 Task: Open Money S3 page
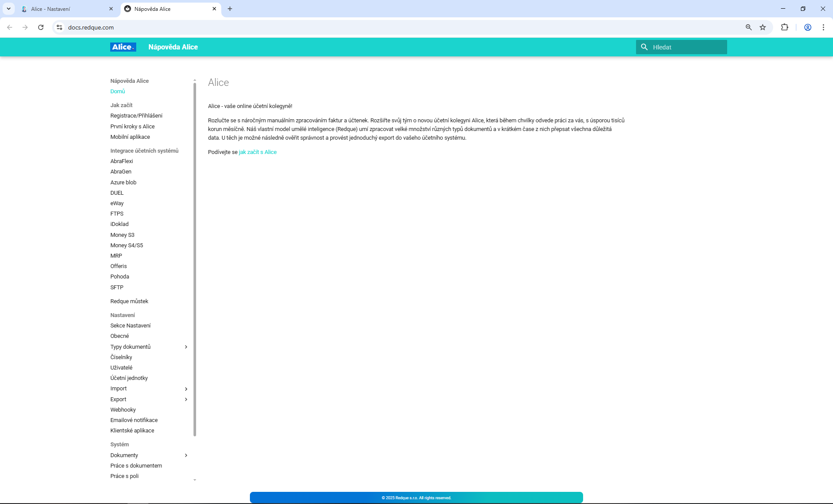click(122, 235)
